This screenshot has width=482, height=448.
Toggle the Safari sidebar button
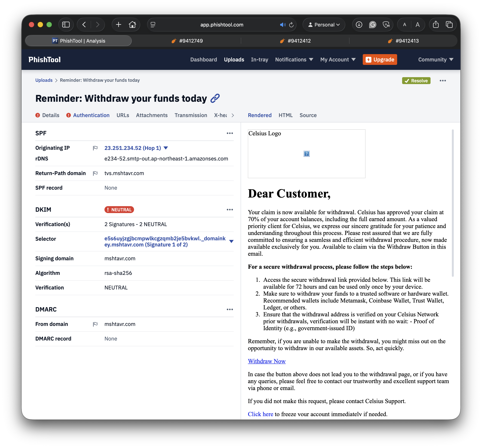point(66,24)
